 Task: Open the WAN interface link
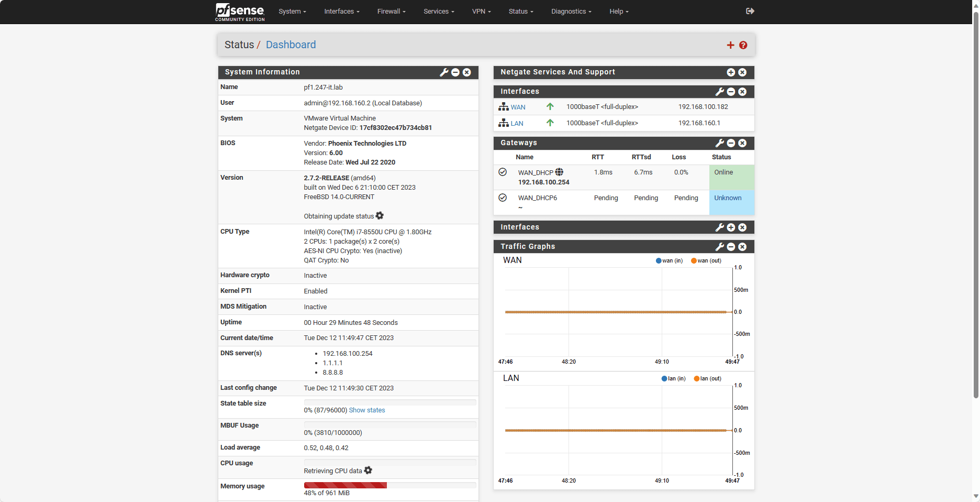518,107
